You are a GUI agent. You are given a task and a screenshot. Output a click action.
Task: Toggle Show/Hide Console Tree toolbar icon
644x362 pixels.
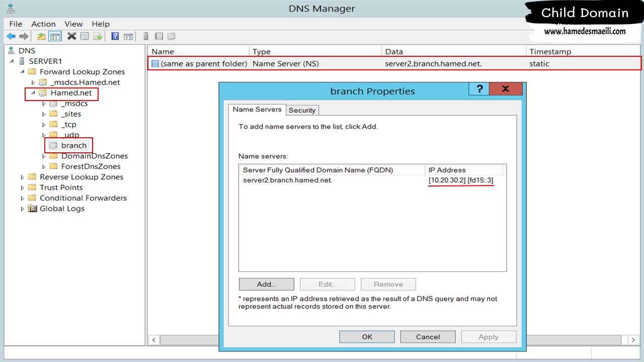tap(55, 36)
